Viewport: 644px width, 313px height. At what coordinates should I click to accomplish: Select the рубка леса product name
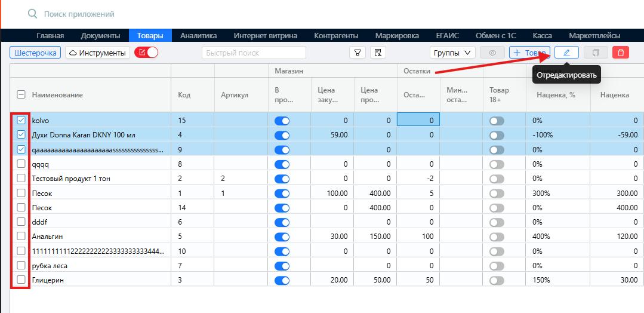pyautogui.click(x=50, y=266)
